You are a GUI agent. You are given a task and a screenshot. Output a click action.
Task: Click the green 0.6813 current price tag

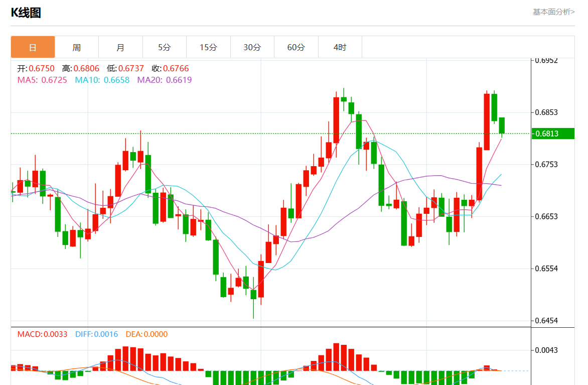[x=553, y=134]
